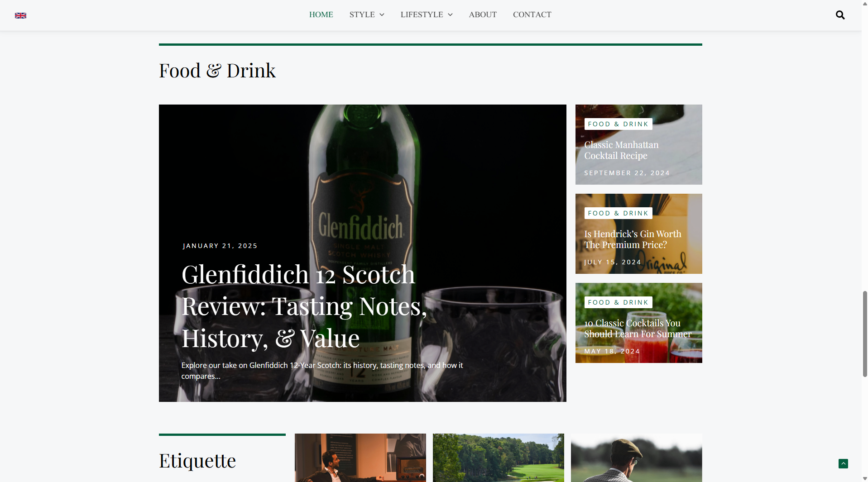The height and width of the screenshot is (482, 868).
Task: Open the ABOUT page
Action: pos(483,14)
